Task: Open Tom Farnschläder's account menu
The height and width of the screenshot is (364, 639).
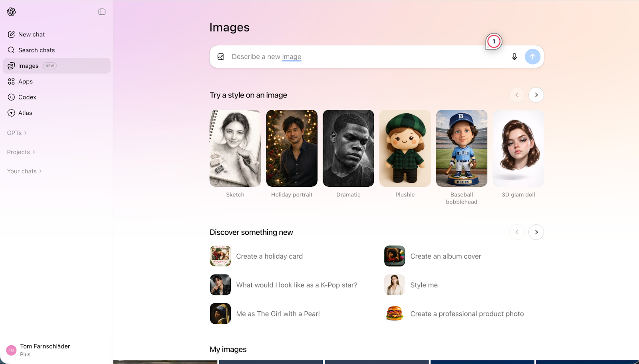Action: [45, 350]
